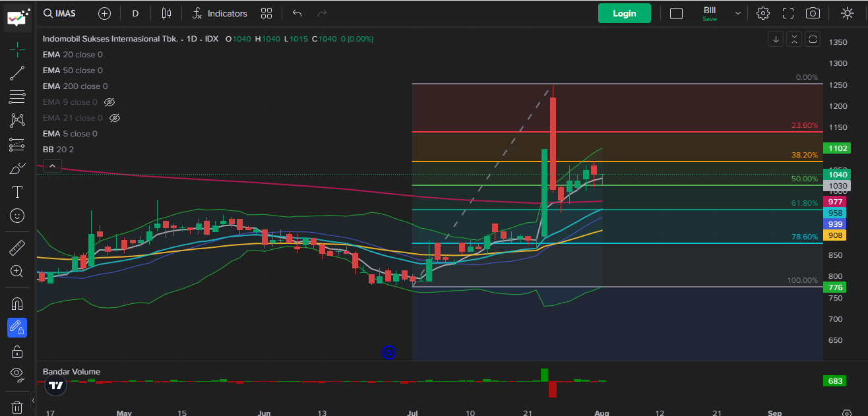Collapse the left drawing toolbar

tap(34, 400)
